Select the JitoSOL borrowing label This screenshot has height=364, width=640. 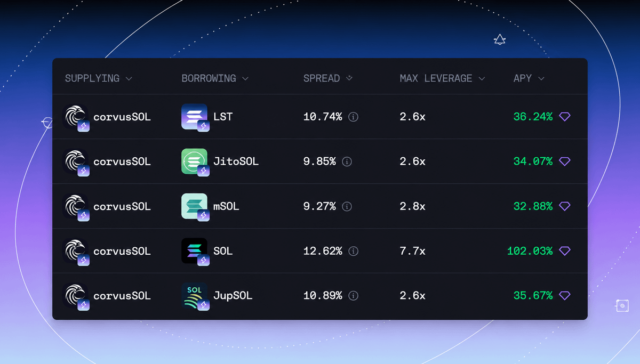point(236,161)
